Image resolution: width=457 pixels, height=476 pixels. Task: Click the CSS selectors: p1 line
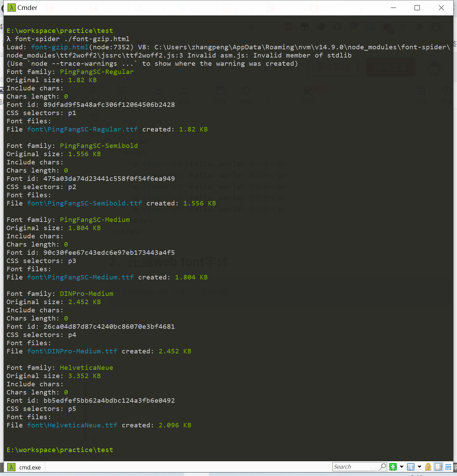pos(41,113)
